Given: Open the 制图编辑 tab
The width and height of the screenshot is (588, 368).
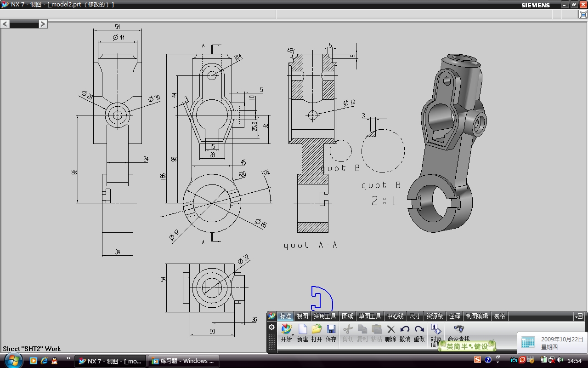Looking at the screenshot, I should tap(477, 316).
